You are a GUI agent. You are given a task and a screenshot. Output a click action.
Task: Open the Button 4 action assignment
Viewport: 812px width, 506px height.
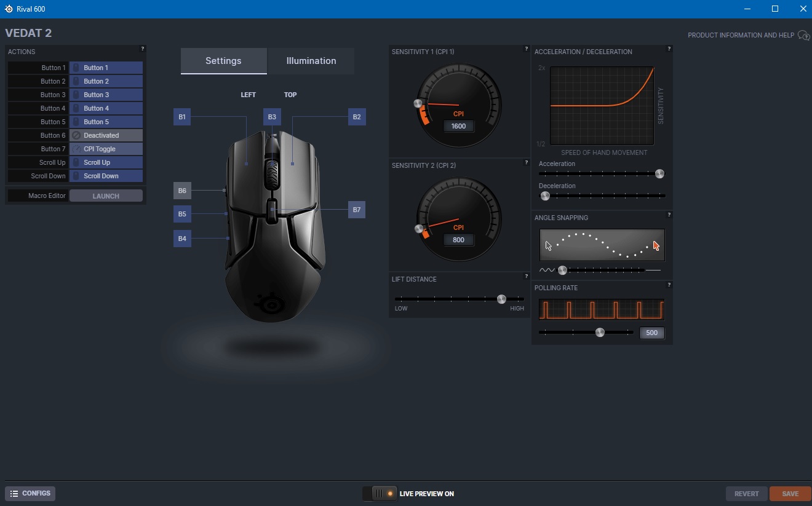pos(106,108)
